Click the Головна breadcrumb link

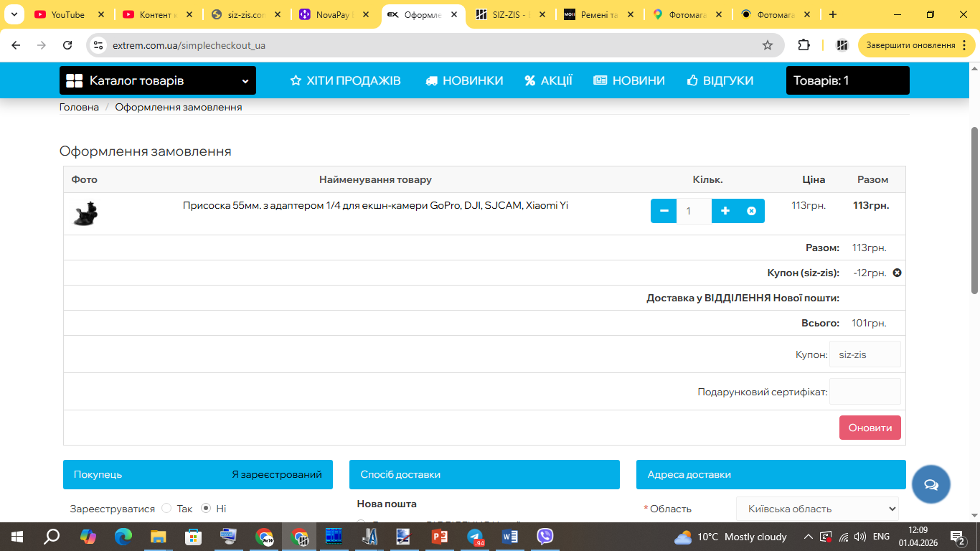coord(79,107)
